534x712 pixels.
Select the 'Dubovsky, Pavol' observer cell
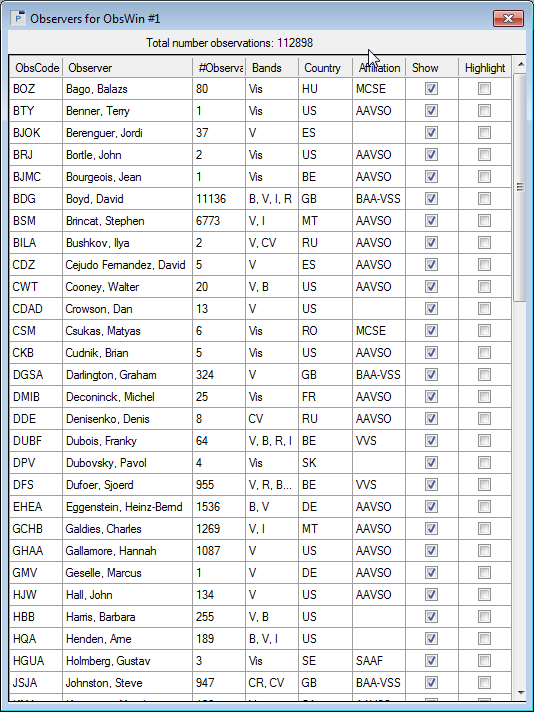127,463
